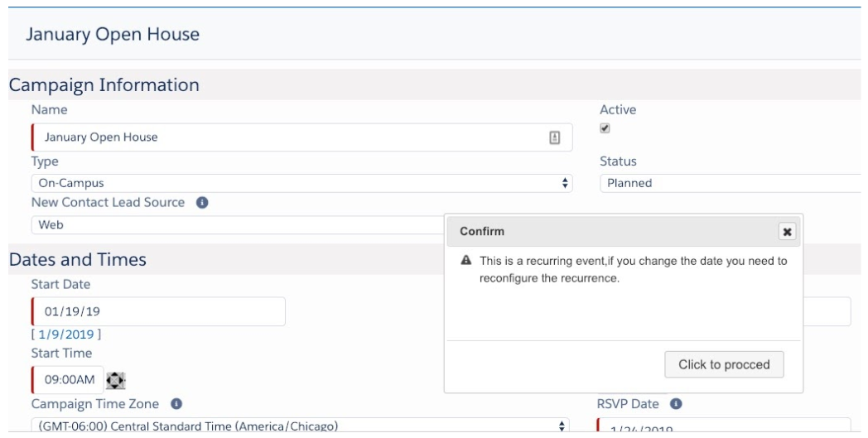Open the Type dropdown showing On-Campus
Viewport: 868px width, 438px height.
[301, 183]
